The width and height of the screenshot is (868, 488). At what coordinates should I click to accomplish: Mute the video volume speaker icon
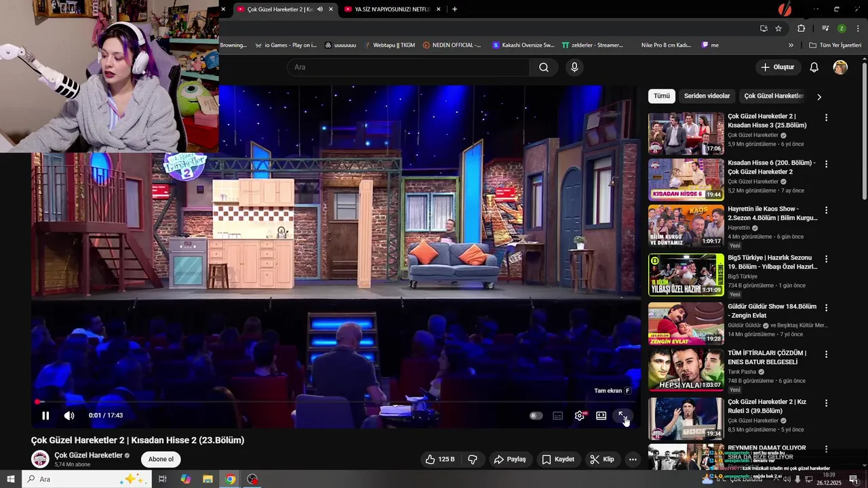click(69, 415)
